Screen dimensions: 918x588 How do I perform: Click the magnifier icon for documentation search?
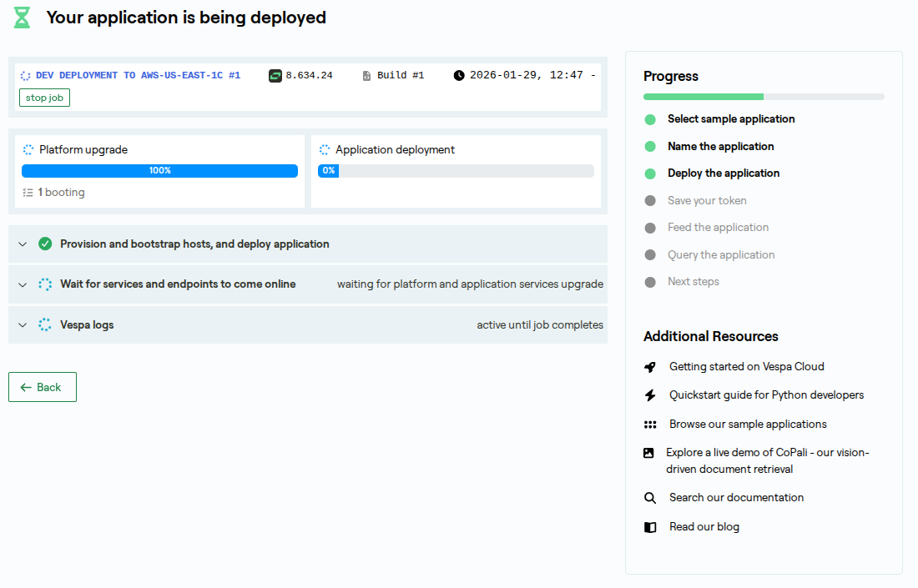tap(650, 498)
